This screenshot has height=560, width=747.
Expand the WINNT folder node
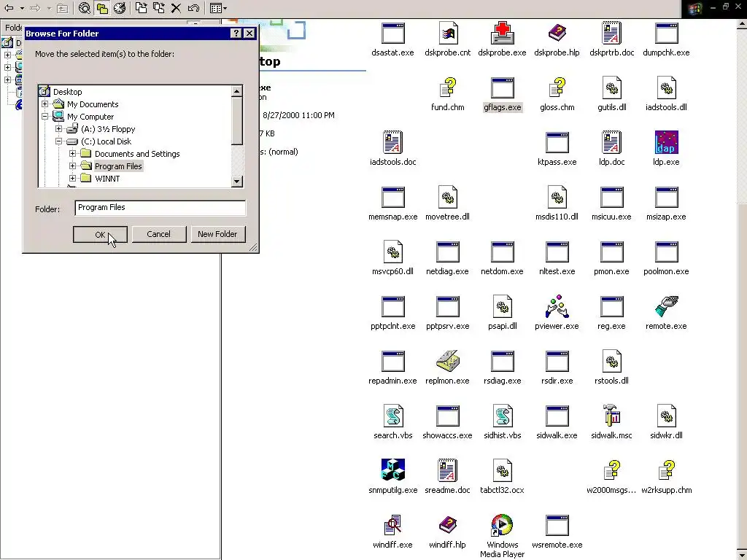pos(72,179)
